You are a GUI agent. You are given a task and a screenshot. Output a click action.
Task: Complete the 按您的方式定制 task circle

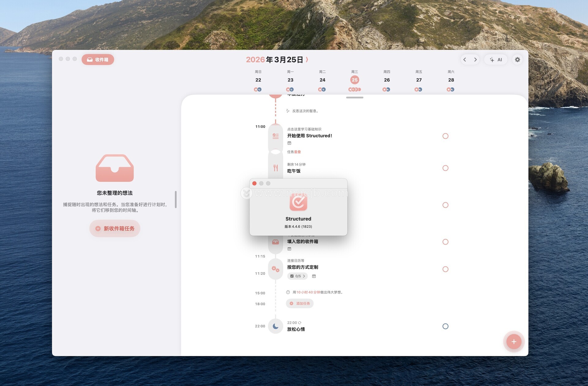coord(445,269)
